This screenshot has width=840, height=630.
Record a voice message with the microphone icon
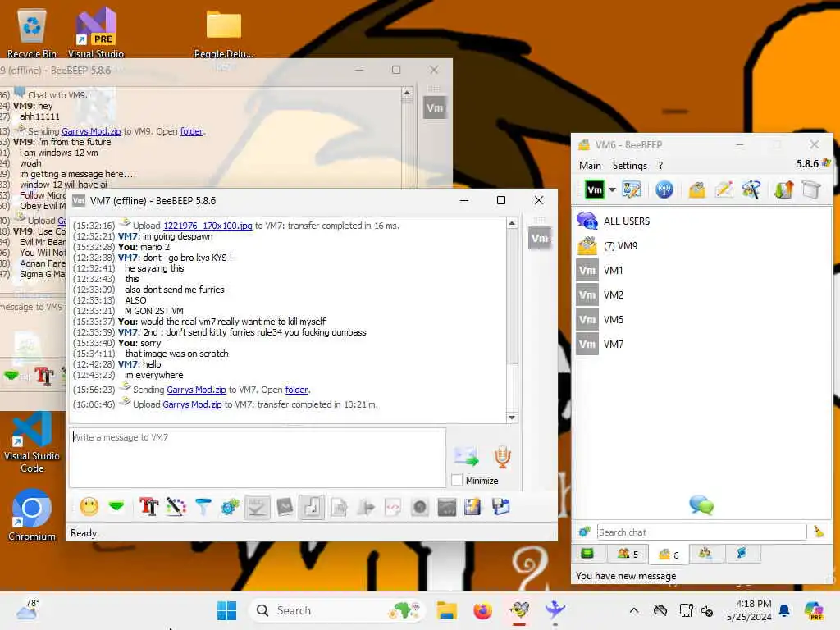point(502,456)
